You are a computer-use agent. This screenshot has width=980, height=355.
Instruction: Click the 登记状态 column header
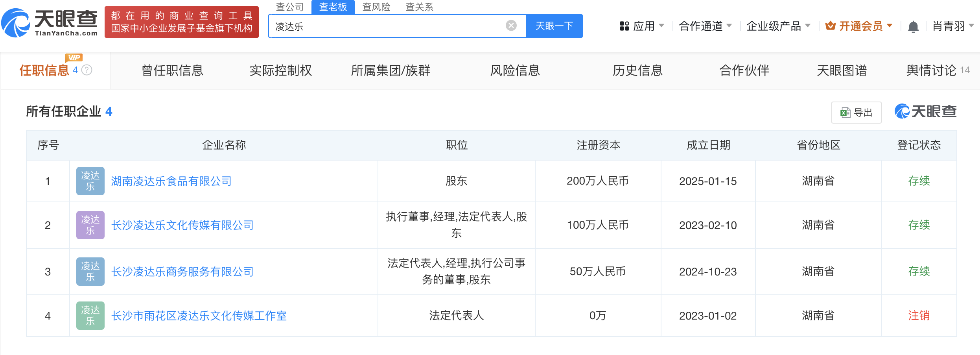[919, 145]
